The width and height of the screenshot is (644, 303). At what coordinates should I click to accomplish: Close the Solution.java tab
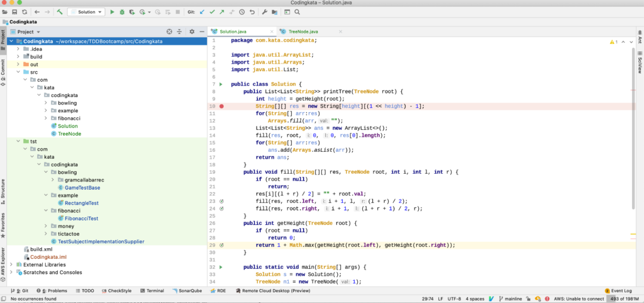click(x=272, y=31)
